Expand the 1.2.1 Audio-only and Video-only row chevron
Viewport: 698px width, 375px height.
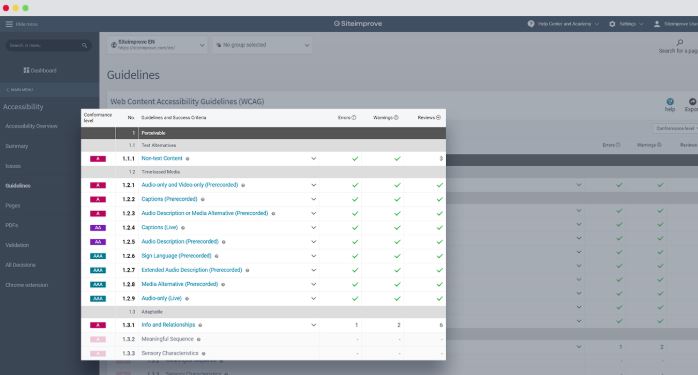313,185
